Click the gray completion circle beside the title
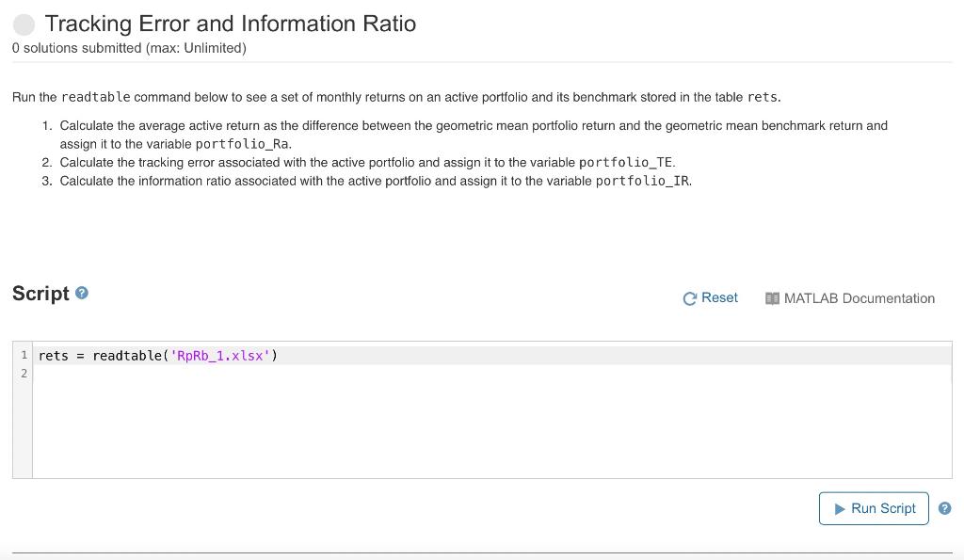The width and height of the screenshot is (964, 560). [24, 24]
